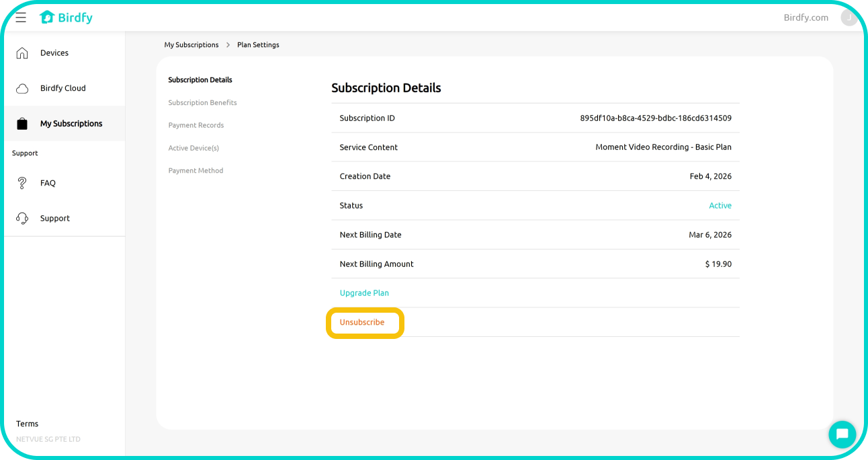Click the Birdfy birdhouse logo
Screen dimensions: 868x460
pyautogui.click(x=47, y=17)
